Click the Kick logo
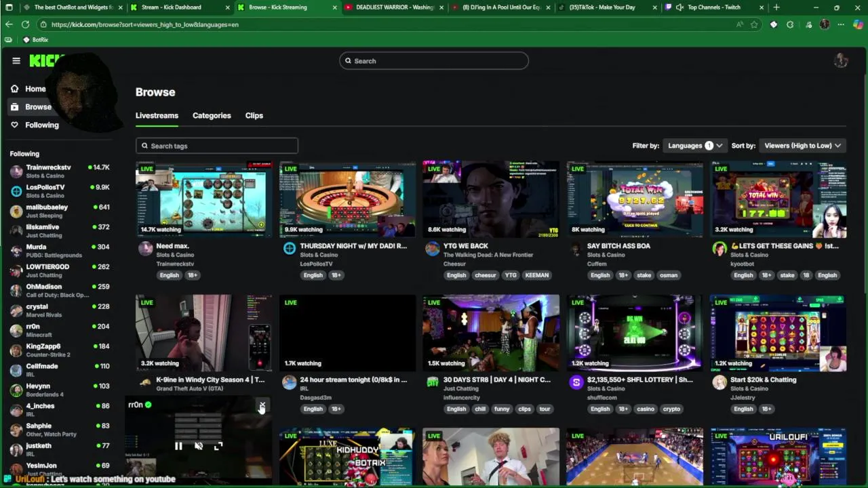Image resolution: width=868 pixels, height=488 pixels. 46,61
